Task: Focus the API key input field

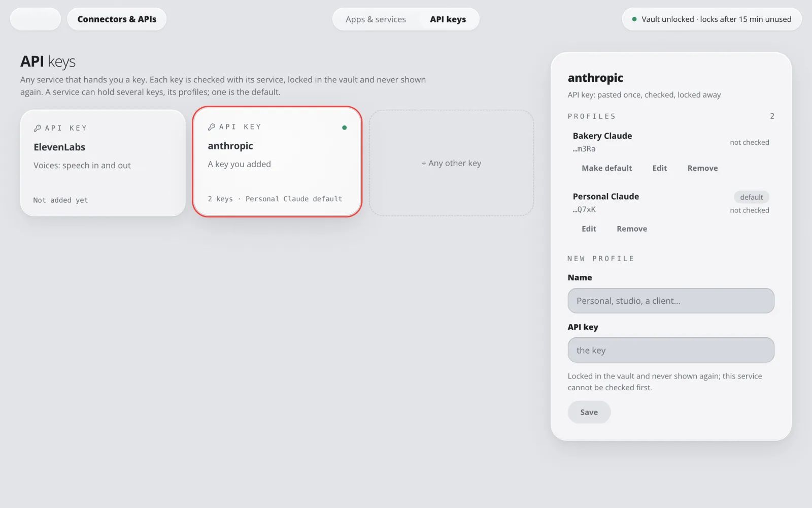Action: pos(671,350)
